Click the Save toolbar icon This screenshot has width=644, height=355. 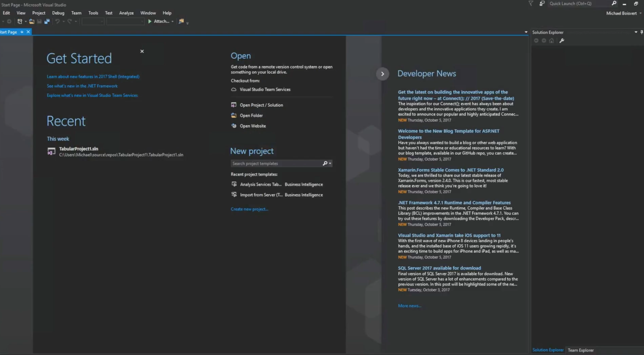[x=39, y=21]
